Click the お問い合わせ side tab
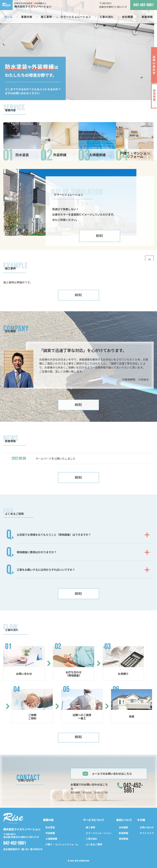 pyautogui.click(x=154, y=65)
